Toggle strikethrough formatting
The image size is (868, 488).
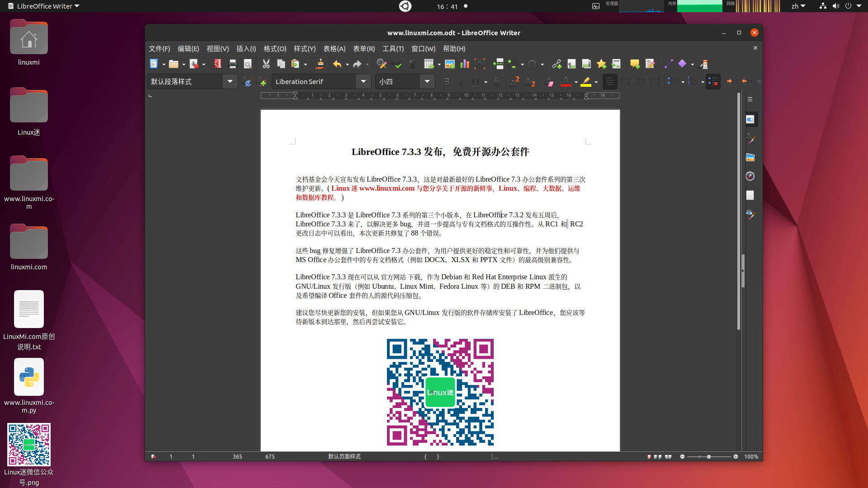(496, 82)
